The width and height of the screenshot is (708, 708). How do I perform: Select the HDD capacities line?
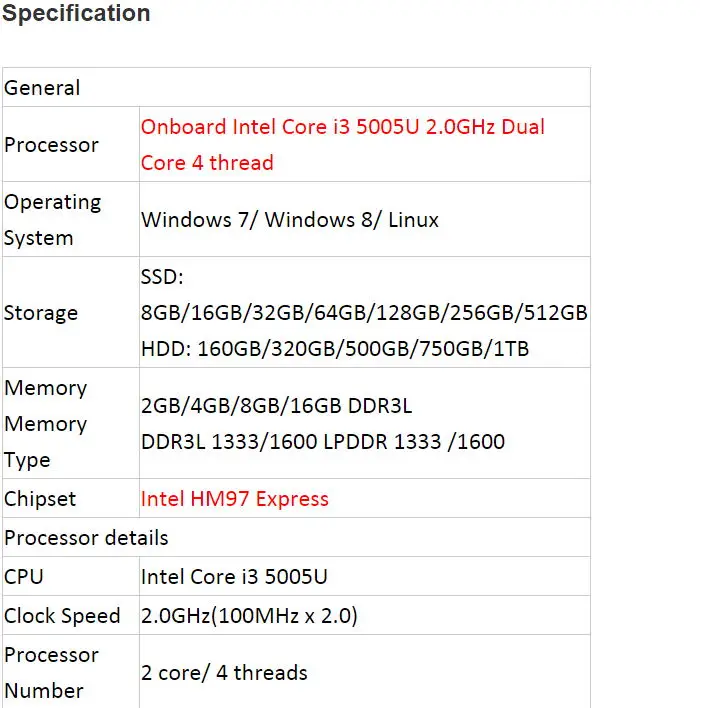point(335,349)
